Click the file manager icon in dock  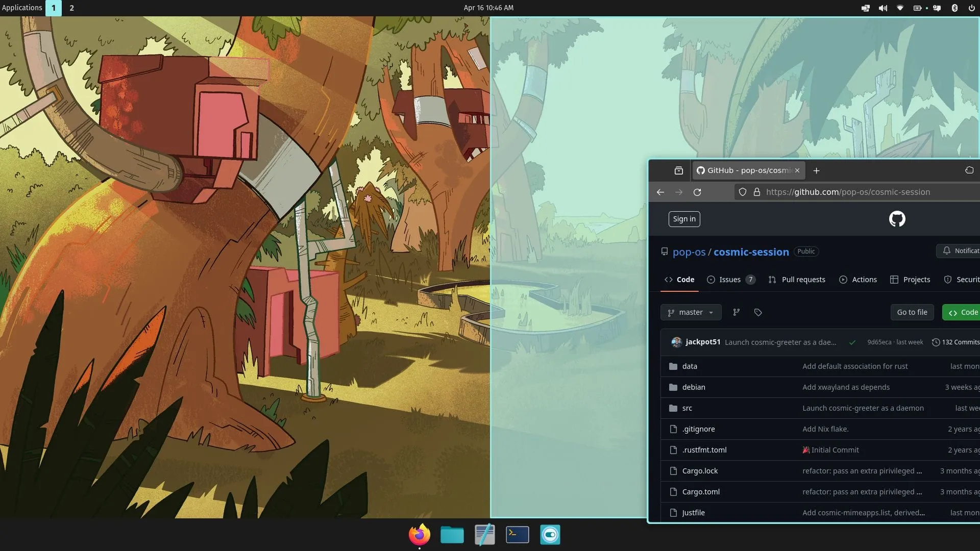[452, 535]
